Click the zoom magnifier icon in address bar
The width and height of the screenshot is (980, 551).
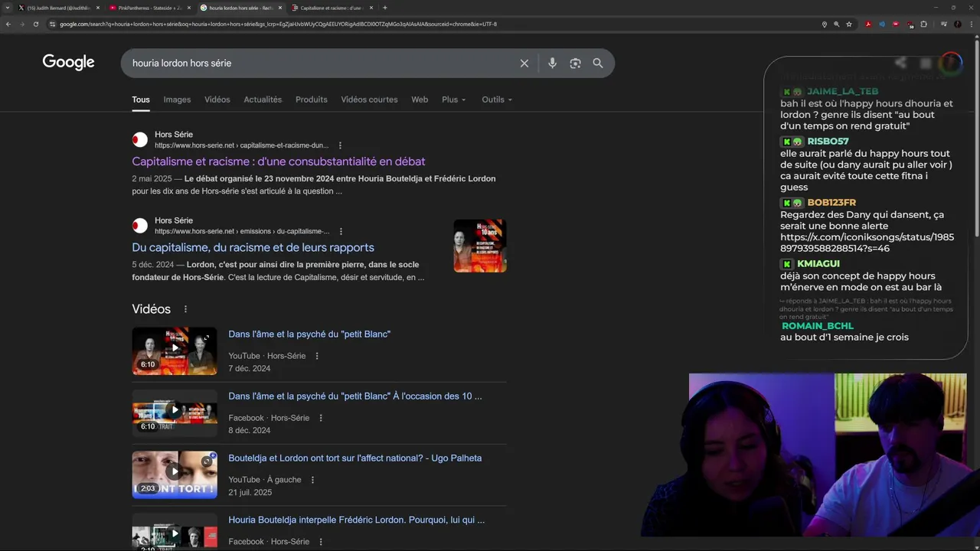[837, 24]
